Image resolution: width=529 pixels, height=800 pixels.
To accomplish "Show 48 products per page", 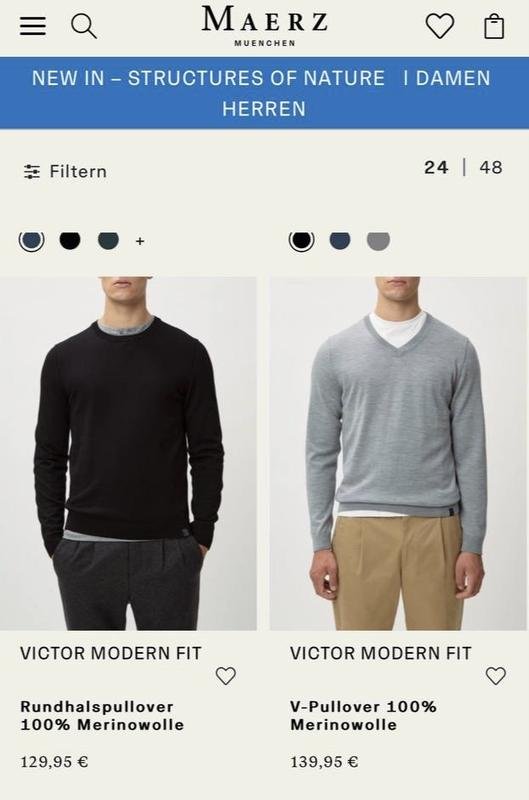I will click(x=491, y=167).
